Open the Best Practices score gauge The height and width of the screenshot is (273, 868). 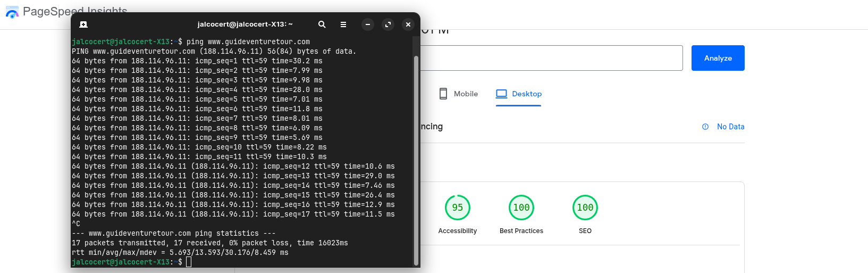521,208
